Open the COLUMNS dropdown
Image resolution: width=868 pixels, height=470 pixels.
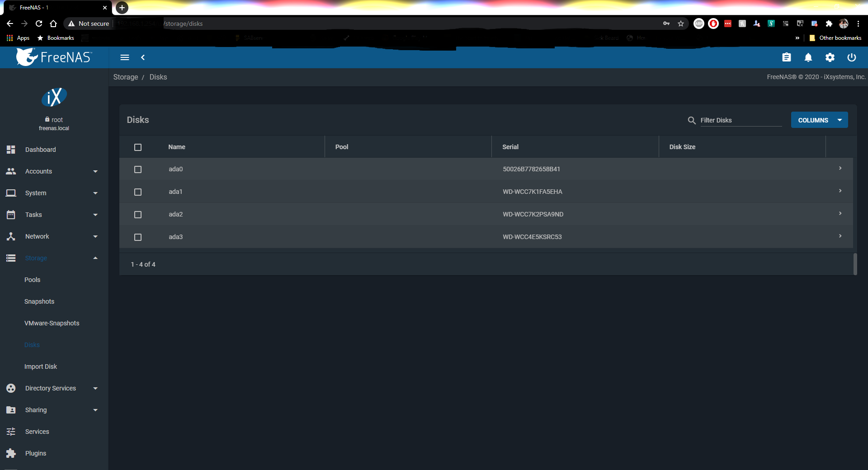[819, 120]
